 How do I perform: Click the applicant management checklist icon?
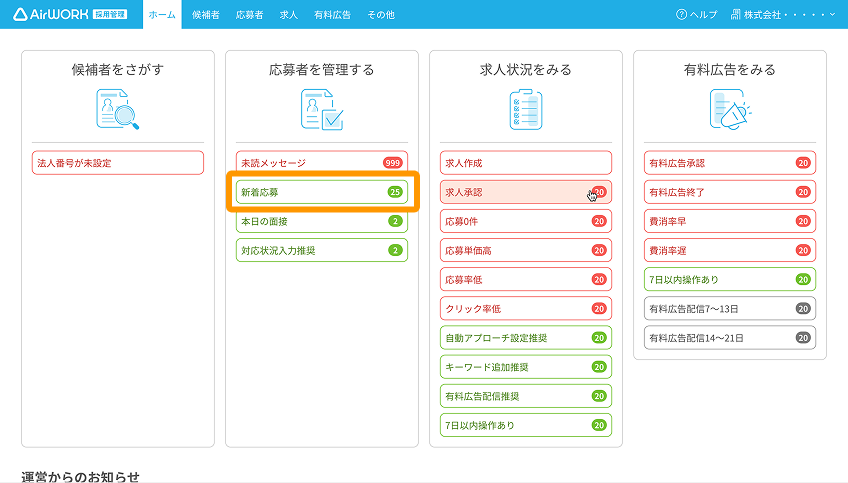[322, 109]
